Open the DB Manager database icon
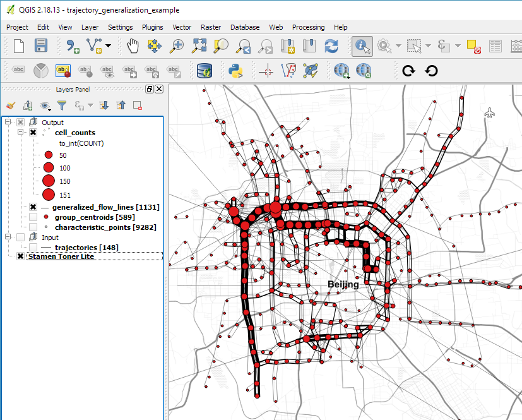Image resolution: width=522 pixels, height=420 pixels. tap(205, 71)
